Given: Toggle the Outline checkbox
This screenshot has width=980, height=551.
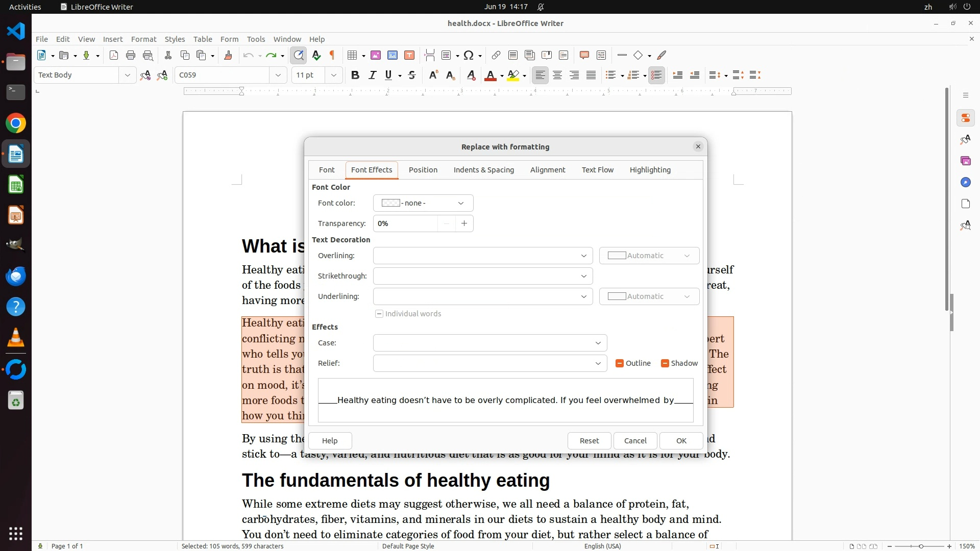Looking at the screenshot, I should [x=620, y=363].
